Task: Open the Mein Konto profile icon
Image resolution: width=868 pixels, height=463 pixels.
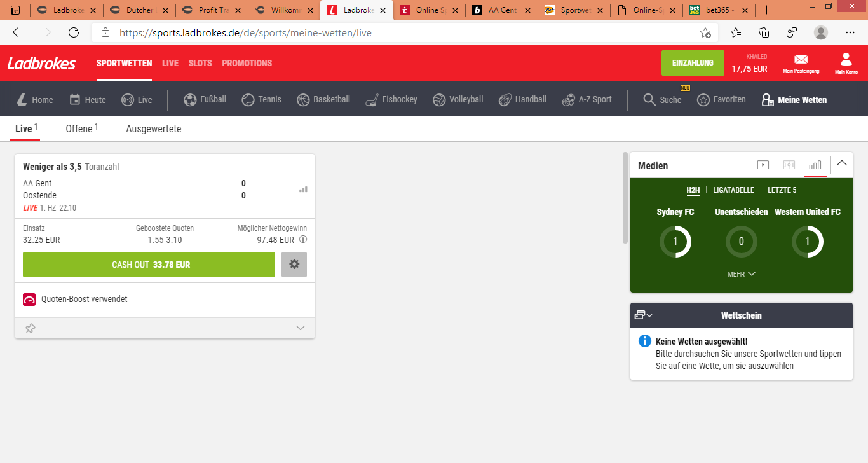Action: [x=846, y=62]
